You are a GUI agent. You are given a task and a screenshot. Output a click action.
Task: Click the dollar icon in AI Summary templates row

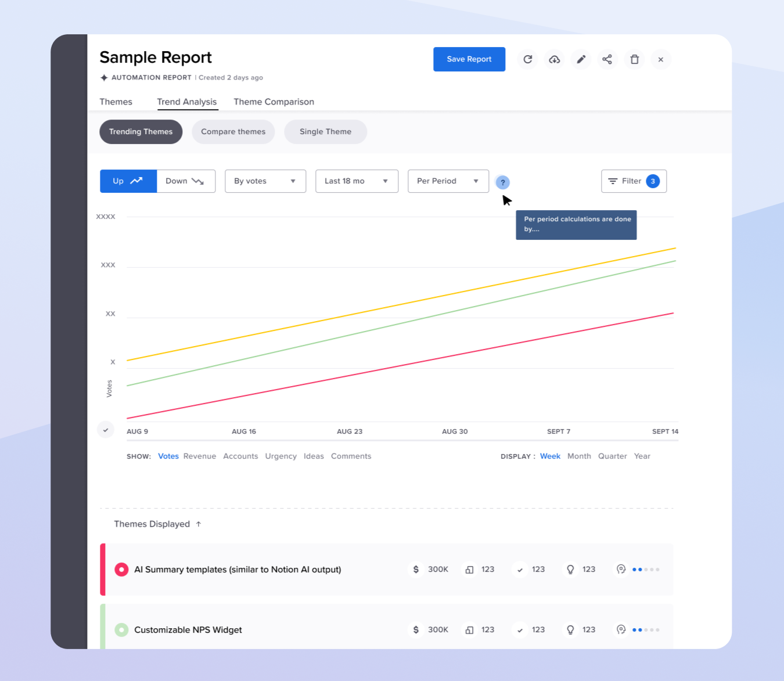click(x=416, y=570)
